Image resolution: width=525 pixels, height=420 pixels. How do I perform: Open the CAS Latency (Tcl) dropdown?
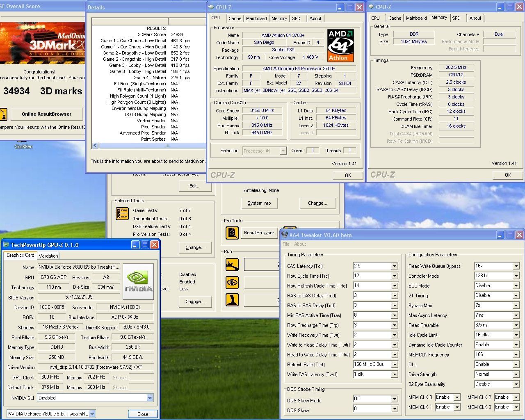coord(395,266)
